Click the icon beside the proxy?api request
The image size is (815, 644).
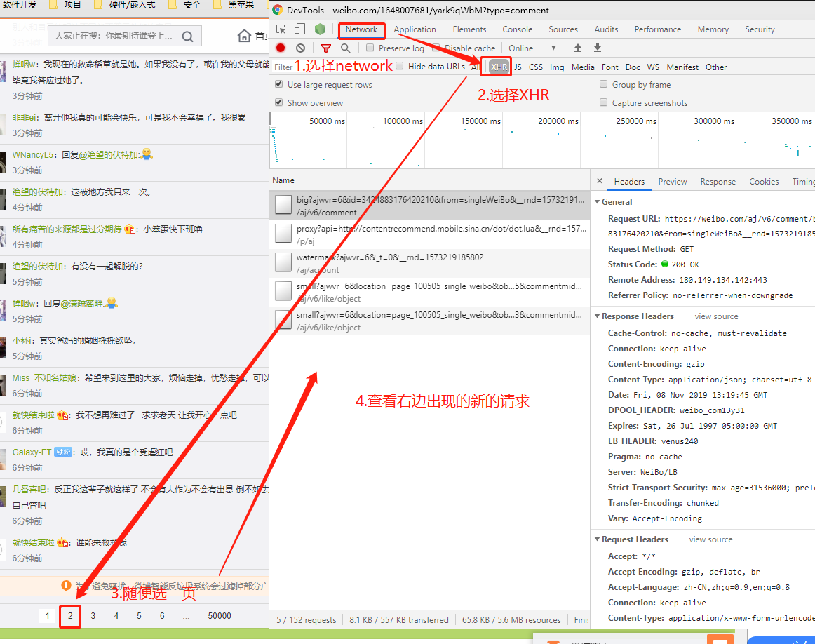tap(283, 234)
